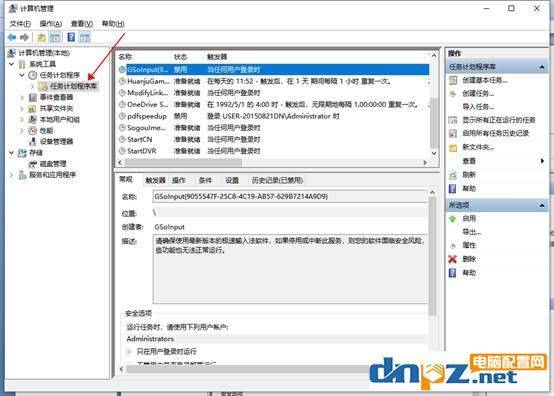The image size is (554, 396).
Task: Collapse the 任务计划程序 tree node
Action: click(x=22, y=75)
